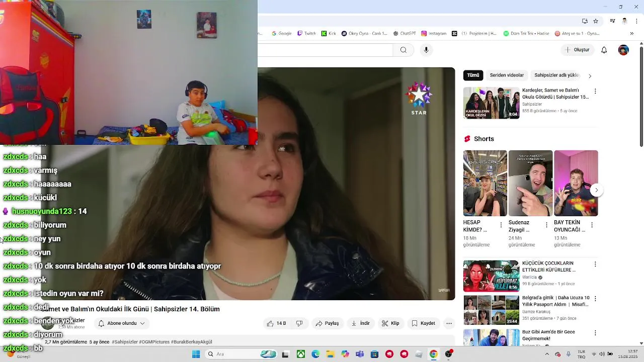This screenshot has width=644, height=362.
Task: Click the install app icon in address bar
Action: [585, 21]
